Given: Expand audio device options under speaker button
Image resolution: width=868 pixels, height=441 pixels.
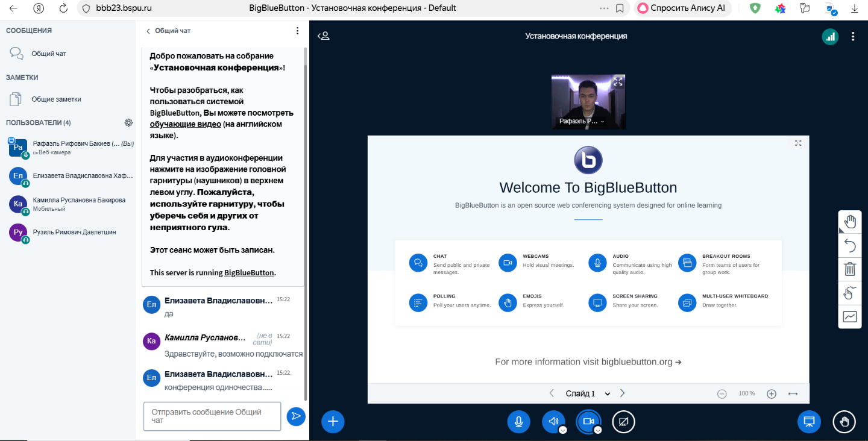Looking at the screenshot, I should tap(562, 430).
